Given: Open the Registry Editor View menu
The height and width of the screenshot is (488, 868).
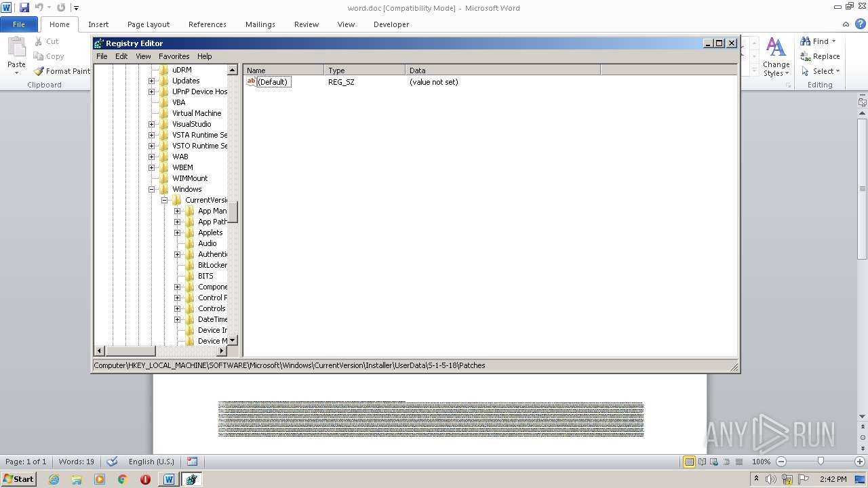Looking at the screenshot, I should coord(143,56).
